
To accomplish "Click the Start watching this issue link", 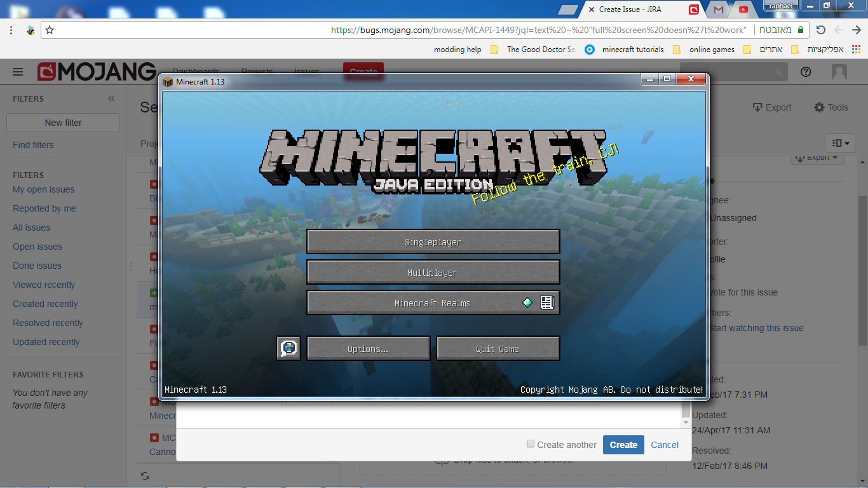I will (x=756, y=328).
